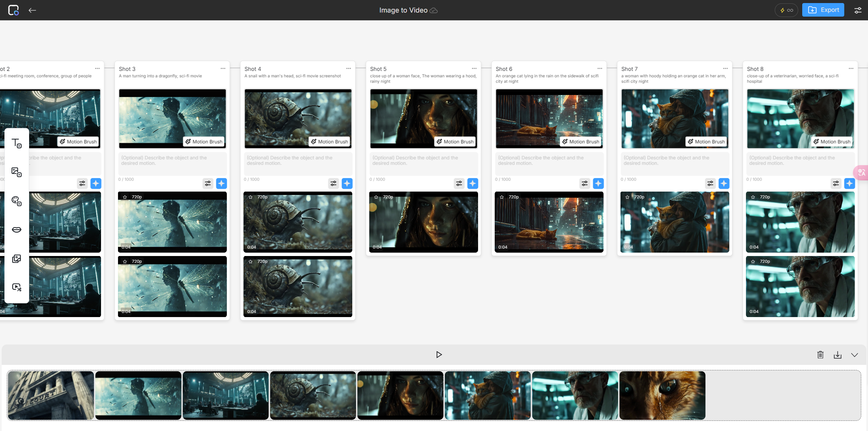Image resolution: width=868 pixels, height=431 pixels.
Task: Select the COURT building clip in timeline
Action: pos(51,395)
